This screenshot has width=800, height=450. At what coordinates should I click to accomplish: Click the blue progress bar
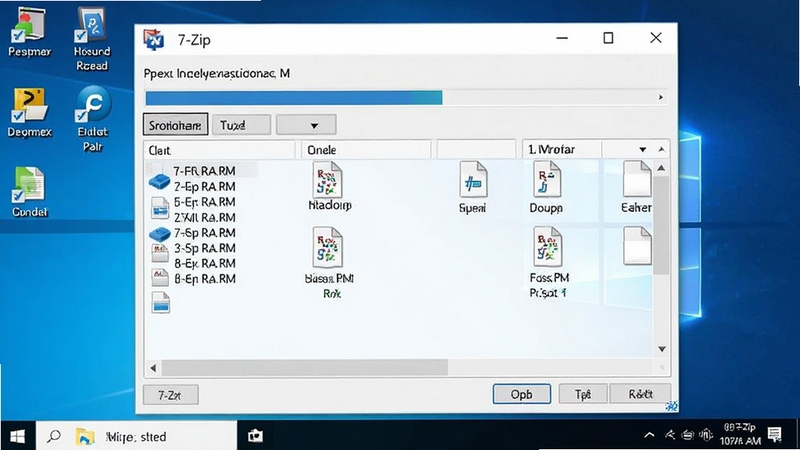point(294,97)
